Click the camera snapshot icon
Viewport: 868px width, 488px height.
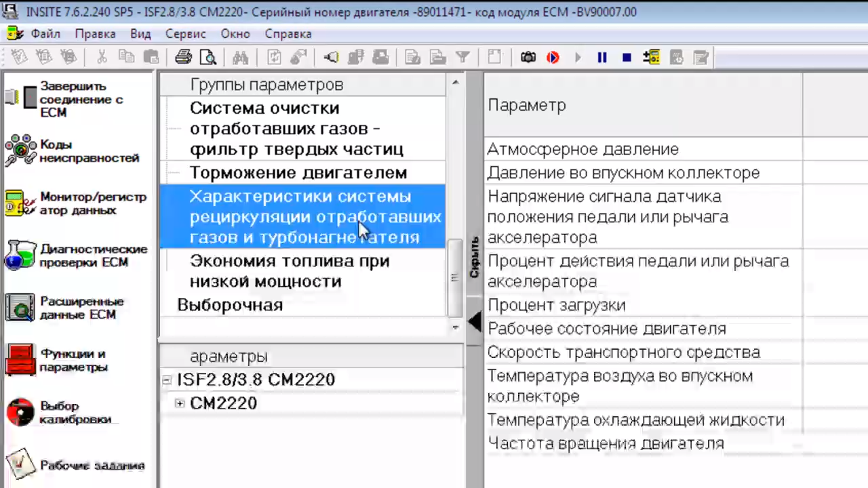(528, 58)
